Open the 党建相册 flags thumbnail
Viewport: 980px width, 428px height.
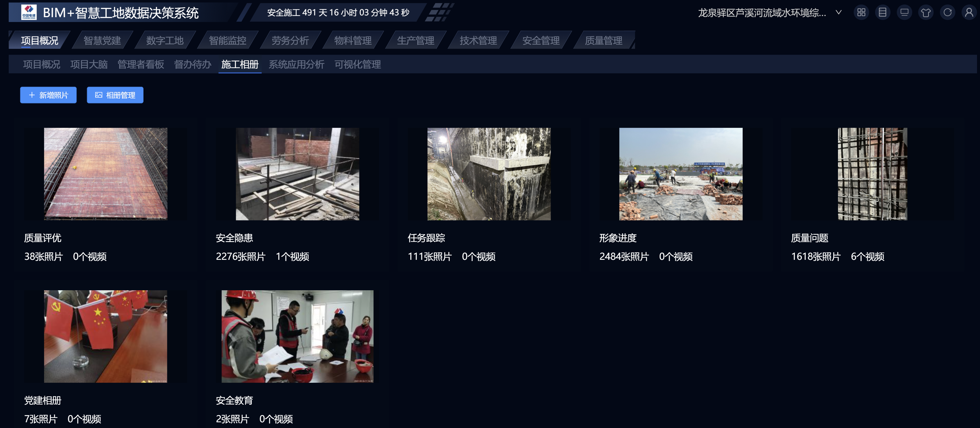106,336
